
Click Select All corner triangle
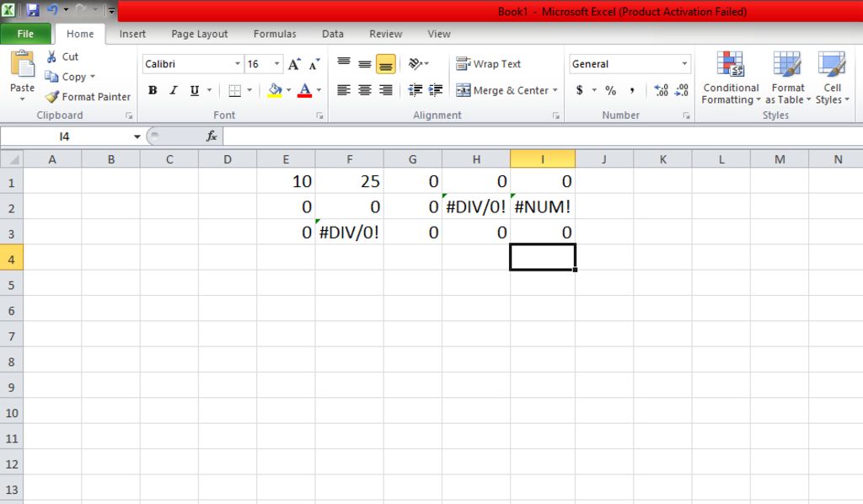coord(12,159)
